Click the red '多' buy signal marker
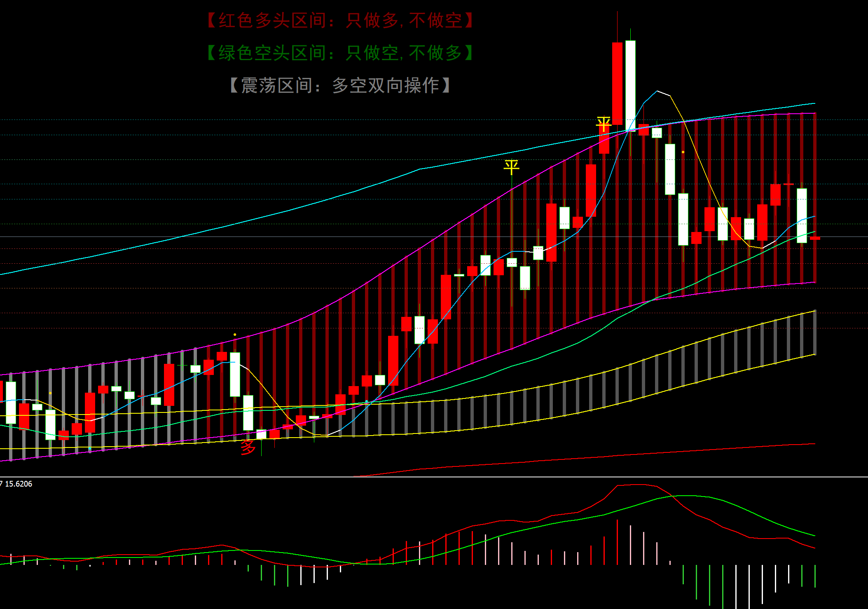This screenshot has width=868, height=609. [248, 447]
